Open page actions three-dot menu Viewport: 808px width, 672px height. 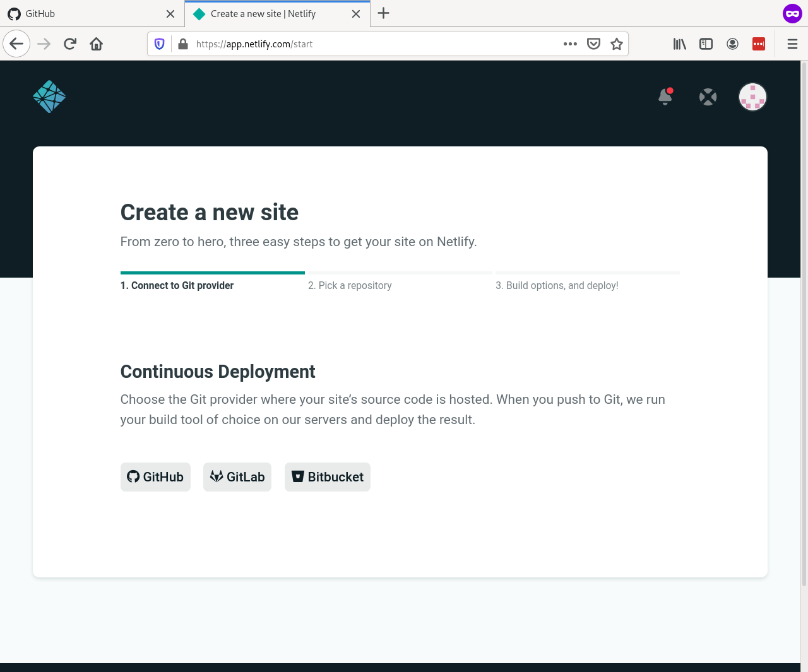coord(570,44)
